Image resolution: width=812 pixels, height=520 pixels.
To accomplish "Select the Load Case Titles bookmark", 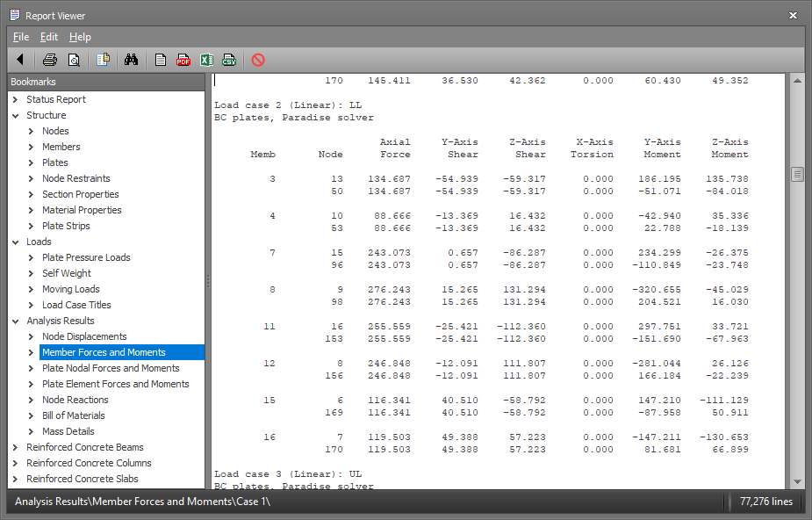I will pyautogui.click(x=76, y=305).
